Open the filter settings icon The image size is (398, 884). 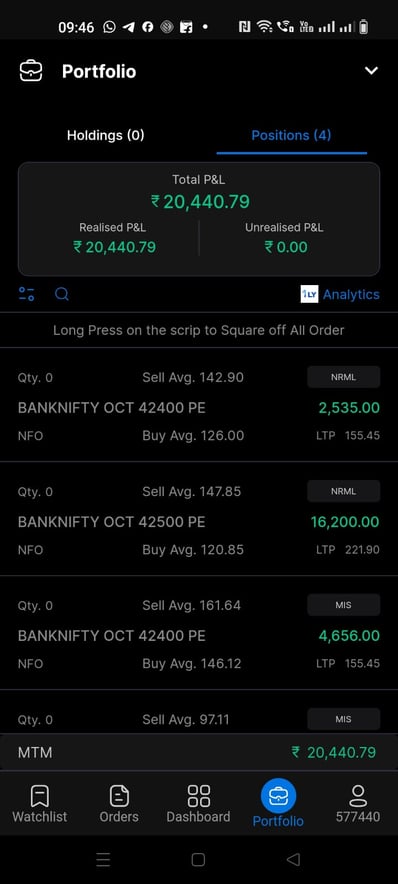[26, 294]
